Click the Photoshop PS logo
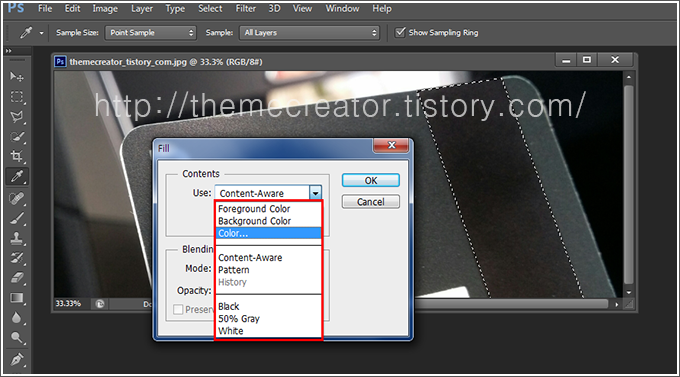The width and height of the screenshot is (680, 377). point(16,8)
